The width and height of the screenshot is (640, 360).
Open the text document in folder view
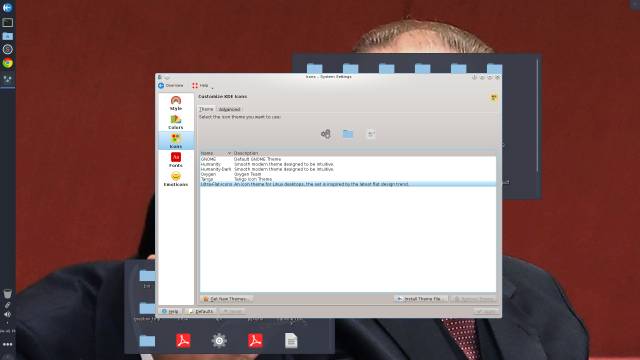click(291, 340)
